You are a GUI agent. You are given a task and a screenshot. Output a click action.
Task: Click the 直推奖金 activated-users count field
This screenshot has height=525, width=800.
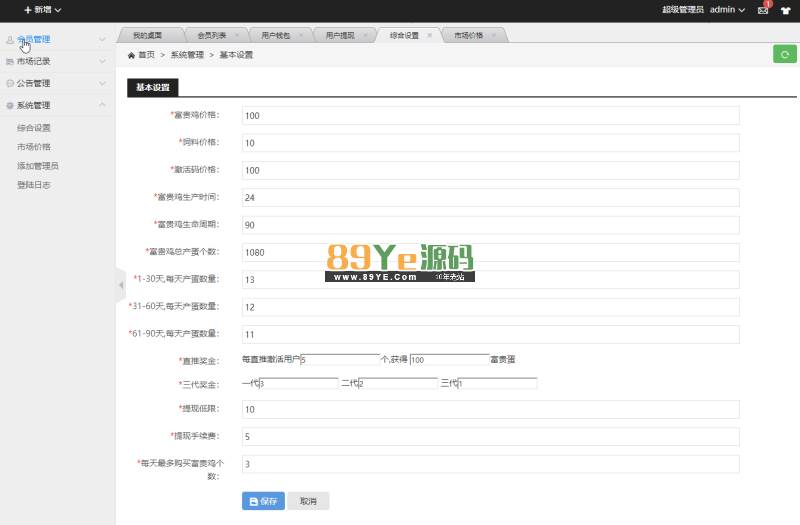click(340, 360)
